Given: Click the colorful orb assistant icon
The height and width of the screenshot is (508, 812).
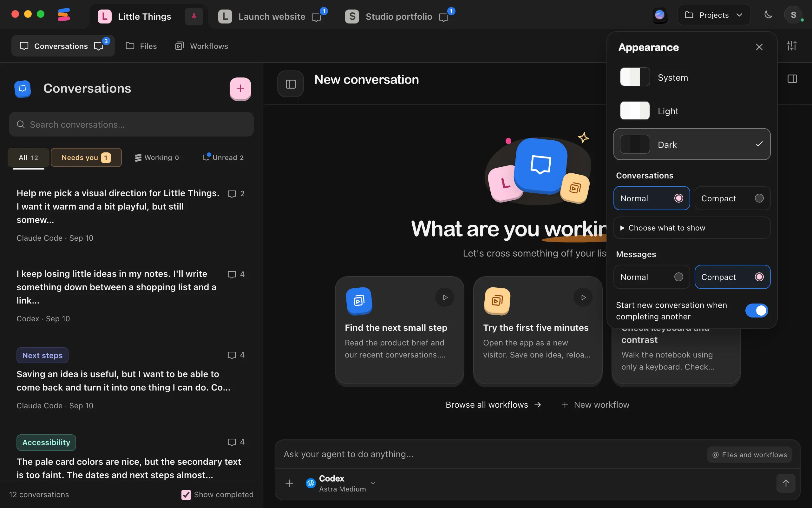Looking at the screenshot, I should coord(660,15).
